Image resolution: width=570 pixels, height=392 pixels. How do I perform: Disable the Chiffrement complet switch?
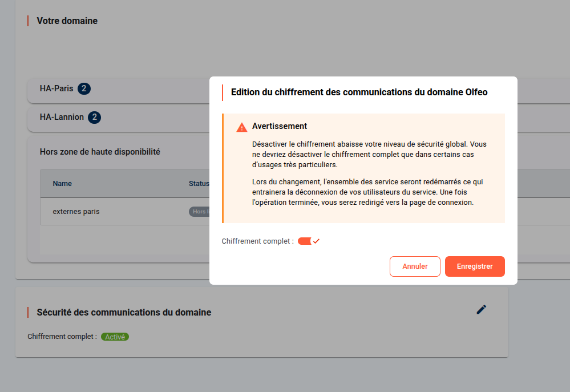point(305,241)
